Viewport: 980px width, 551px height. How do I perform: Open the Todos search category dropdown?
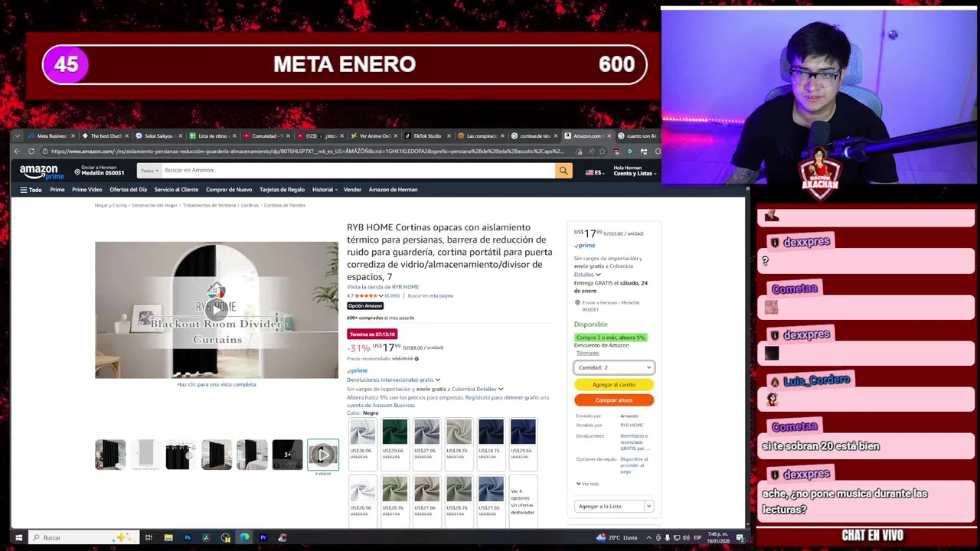[149, 171]
